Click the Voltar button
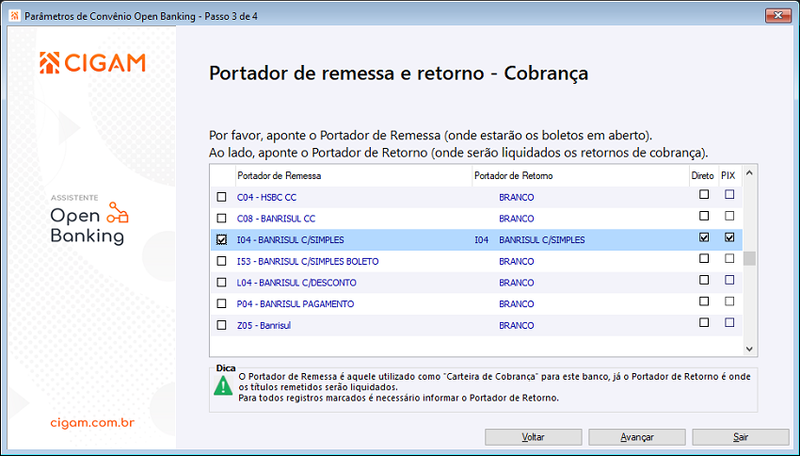This screenshot has height=456, width=800. pyautogui.click(x=533, y=437)
